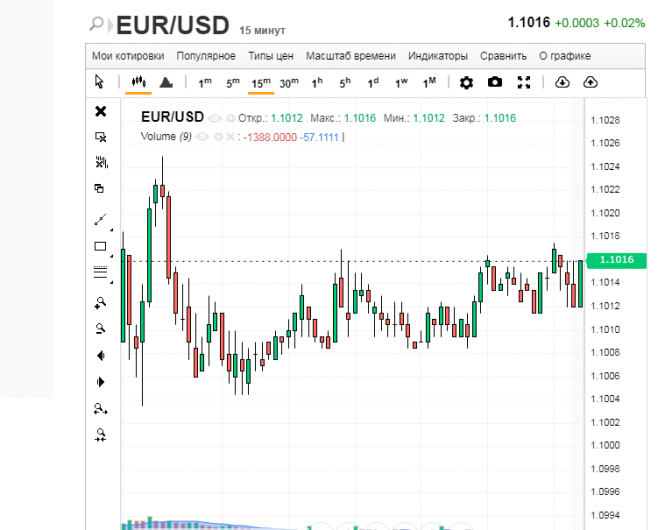Select the horizontal lines Fibonacci tool
Viewport: 665px width, 530px height.
pos(100,272)
